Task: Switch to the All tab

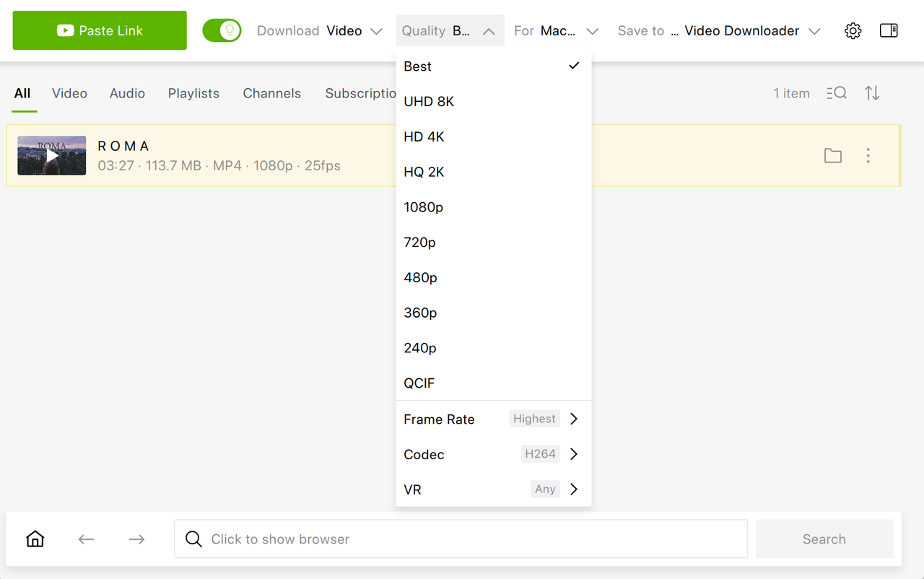Action: (x=22, y=93)
